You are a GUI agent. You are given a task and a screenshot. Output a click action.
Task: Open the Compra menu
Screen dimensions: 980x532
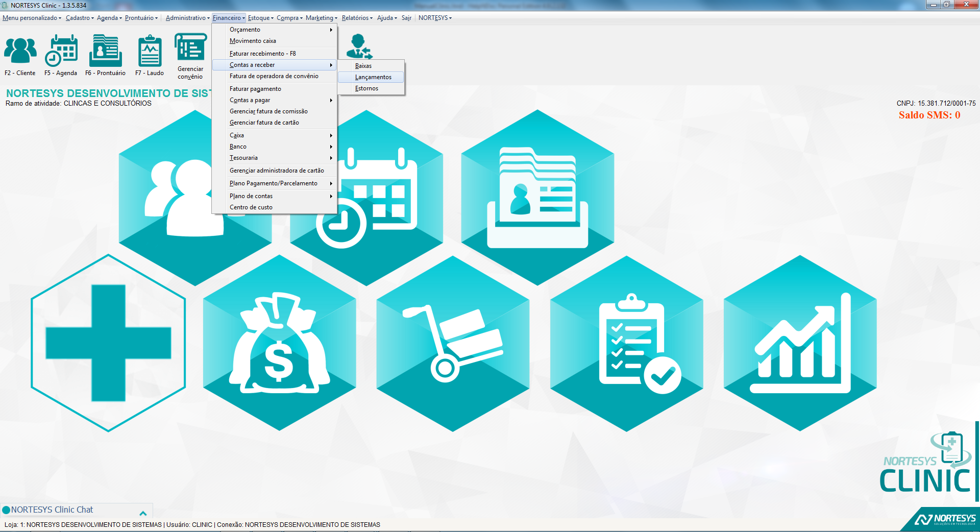[289, 18]
